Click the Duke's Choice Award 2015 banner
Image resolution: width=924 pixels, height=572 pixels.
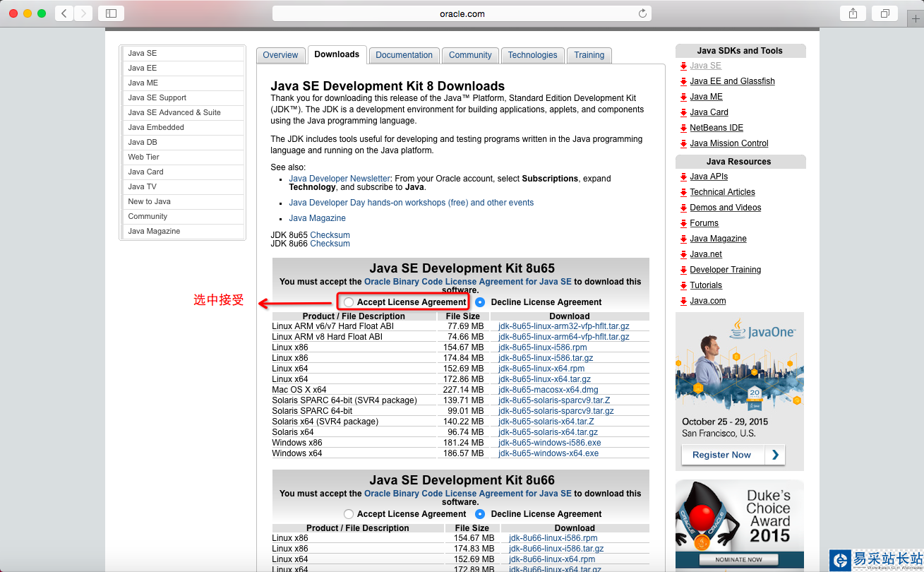tap(740, 525)
